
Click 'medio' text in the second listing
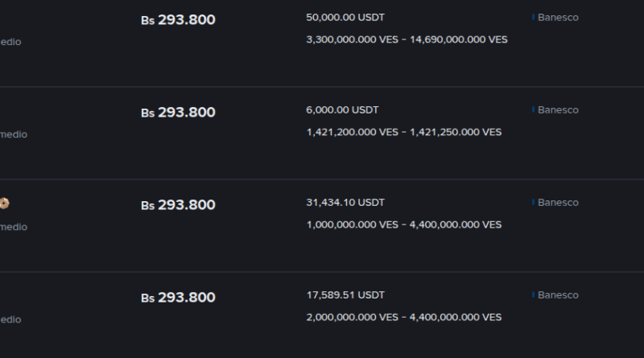13,134
